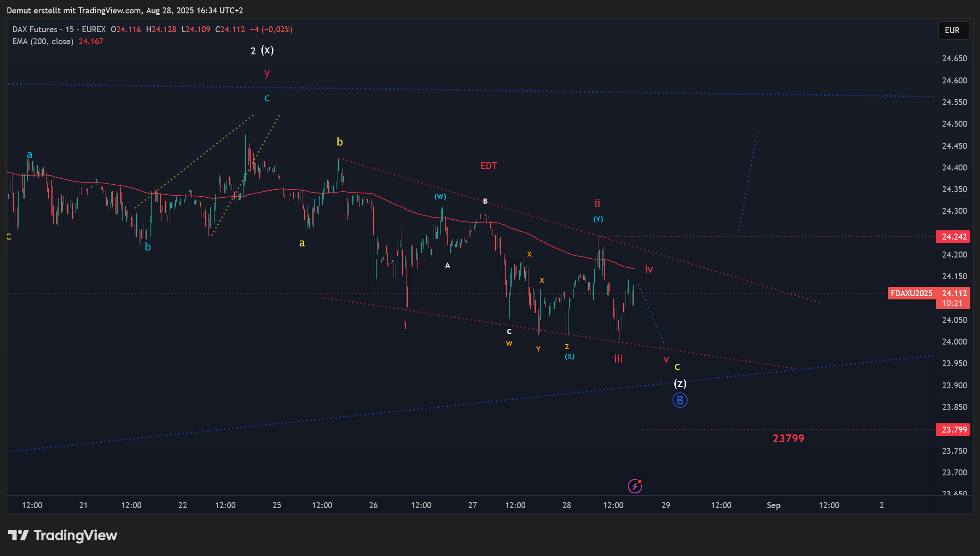Click the TradingView logo
Image resolution: width=980 pixels, height=556 pixels.
pos(63,535)
